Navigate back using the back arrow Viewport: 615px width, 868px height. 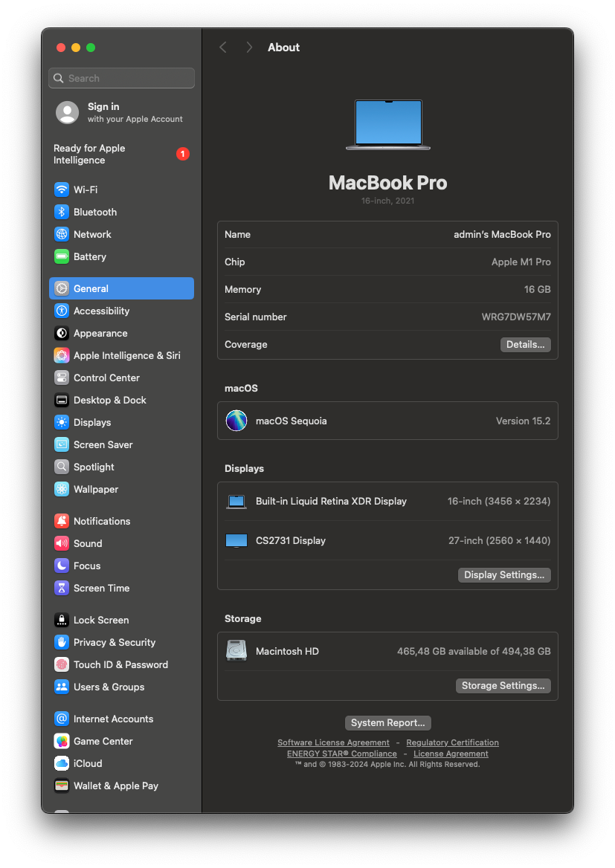[222, 47]
